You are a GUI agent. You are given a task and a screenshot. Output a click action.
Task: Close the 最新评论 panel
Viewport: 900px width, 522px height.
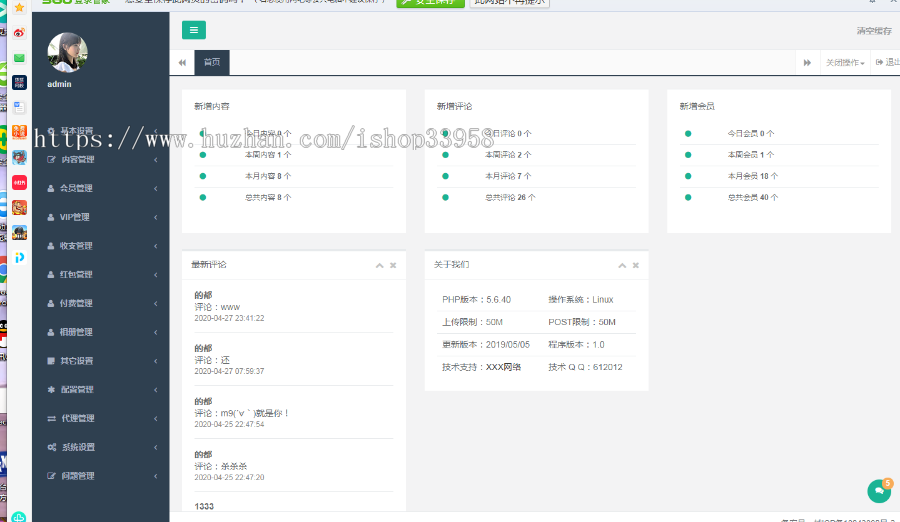click(x=393, y=265)
